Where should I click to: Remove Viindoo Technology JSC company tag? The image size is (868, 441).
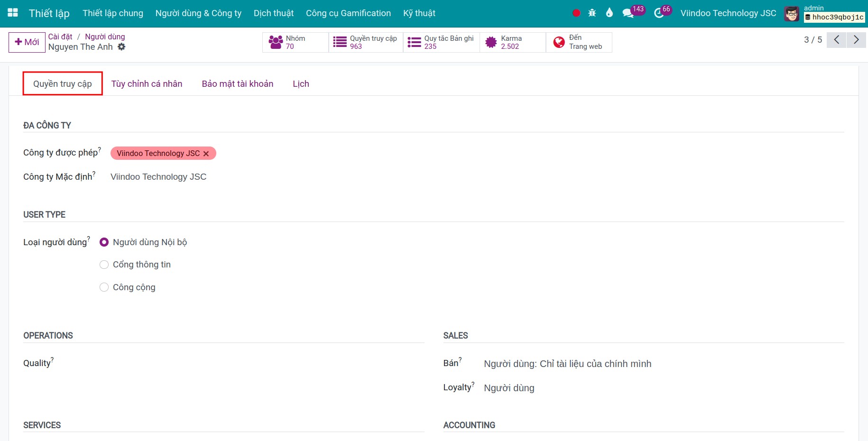206,154
